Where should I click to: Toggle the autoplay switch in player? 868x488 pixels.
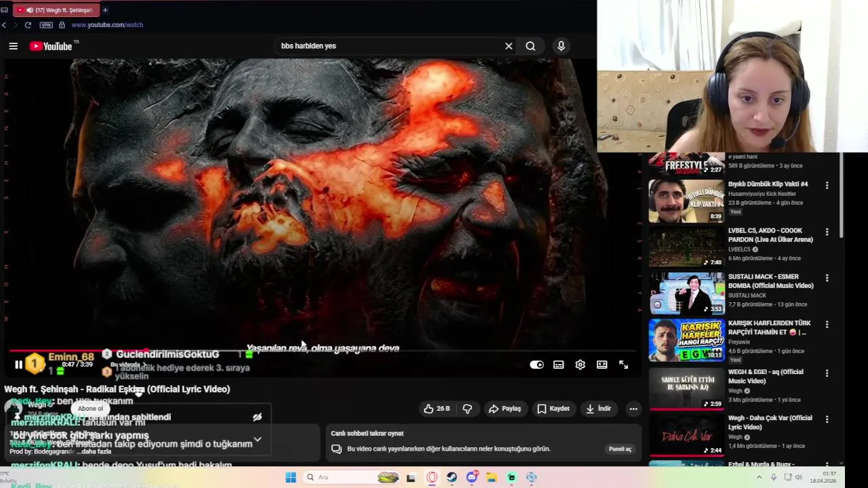[x=536, y=365]
